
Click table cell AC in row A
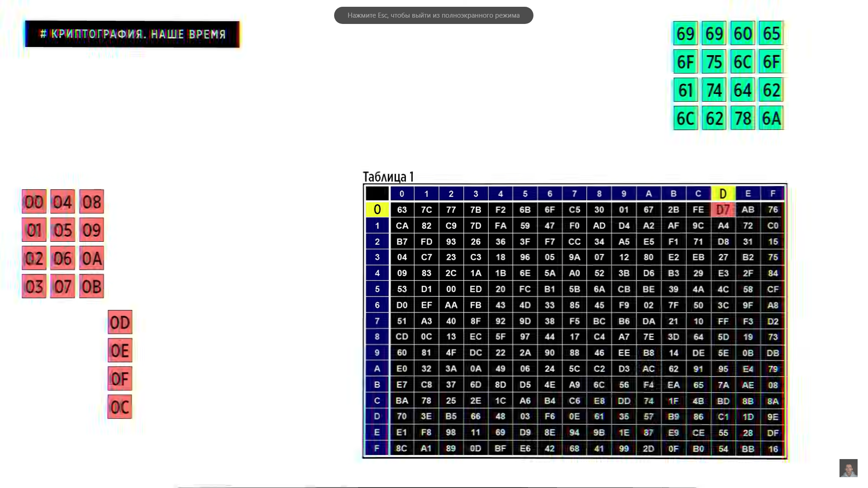point(648,369)
